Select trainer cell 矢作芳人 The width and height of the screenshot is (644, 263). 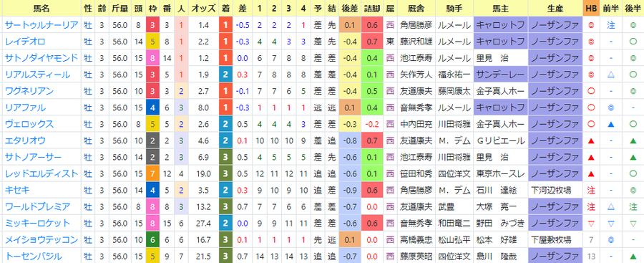(416, 75)
